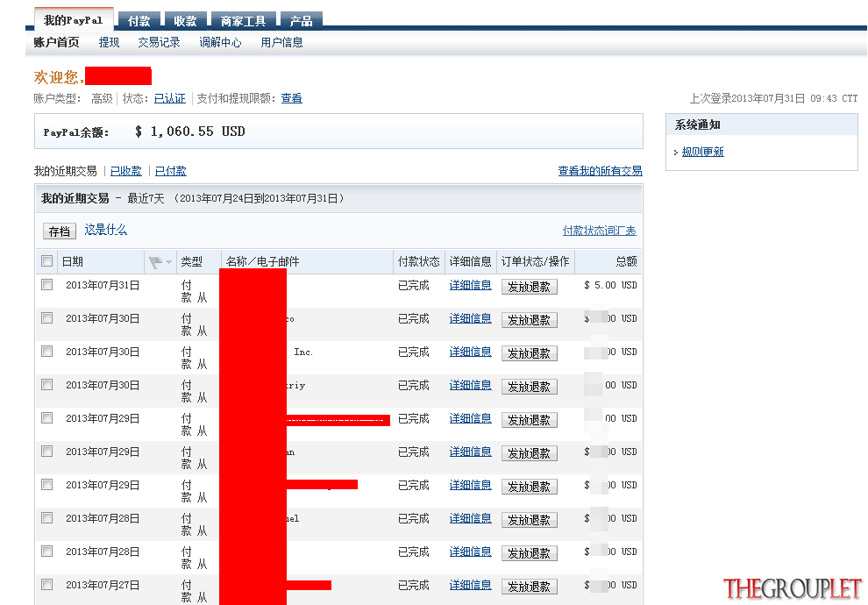This screenshot has height=605, width=868.
Task: Click the 已认证 status link
Action: (170, 98)
